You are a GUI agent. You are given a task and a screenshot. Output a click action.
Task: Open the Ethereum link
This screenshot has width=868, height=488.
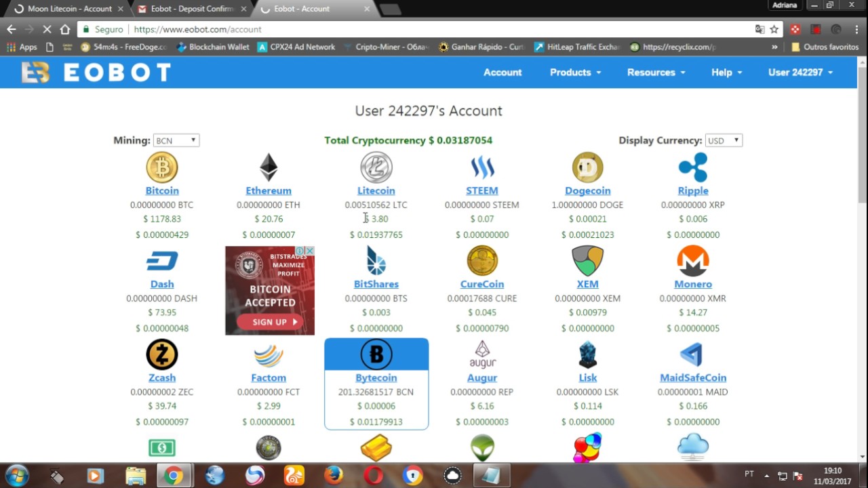pyautogui.click(x=269, y=190)
